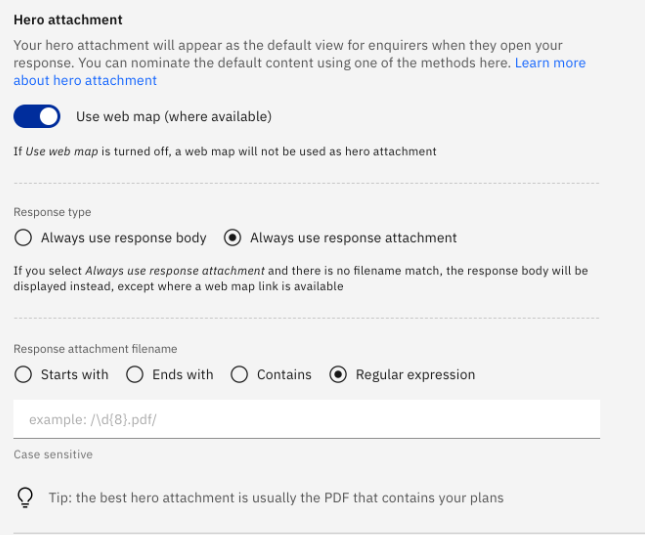Click the Case sensitive helper text
This screenshot has height=535, width=645.
click(x=53, y=454)
